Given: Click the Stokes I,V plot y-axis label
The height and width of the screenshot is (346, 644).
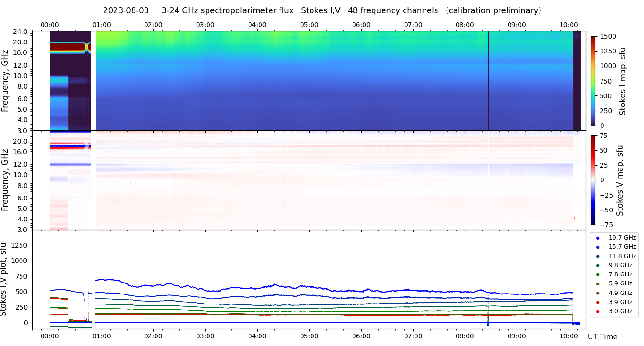Looking at the screenshot, I should coord(4,279).
